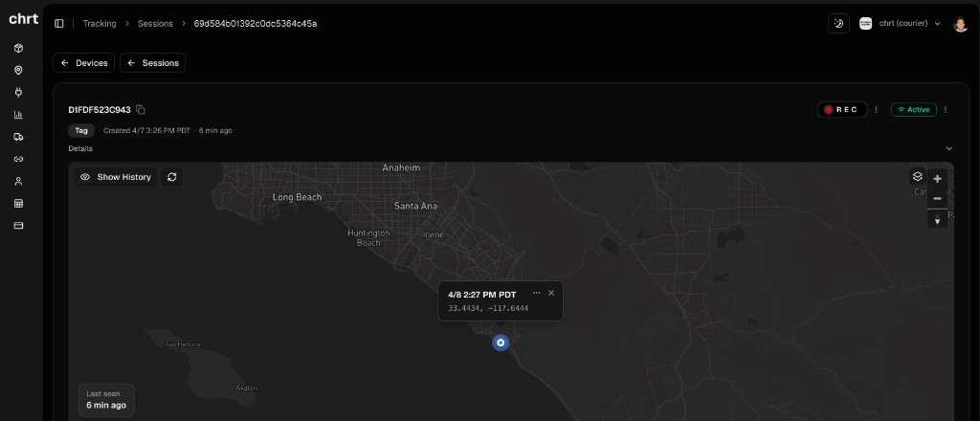Zoom out the map with minus
The image size is (980, 421).
[937, 199]
